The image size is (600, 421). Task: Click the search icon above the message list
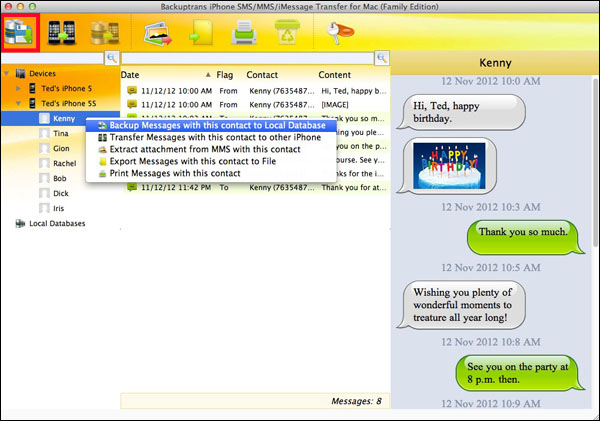(x=382, y=58)
